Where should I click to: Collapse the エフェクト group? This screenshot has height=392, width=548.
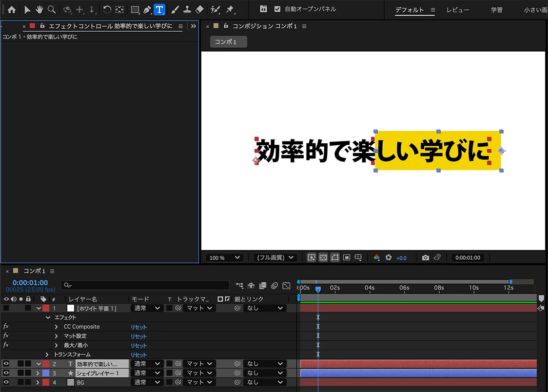(48, 317)
